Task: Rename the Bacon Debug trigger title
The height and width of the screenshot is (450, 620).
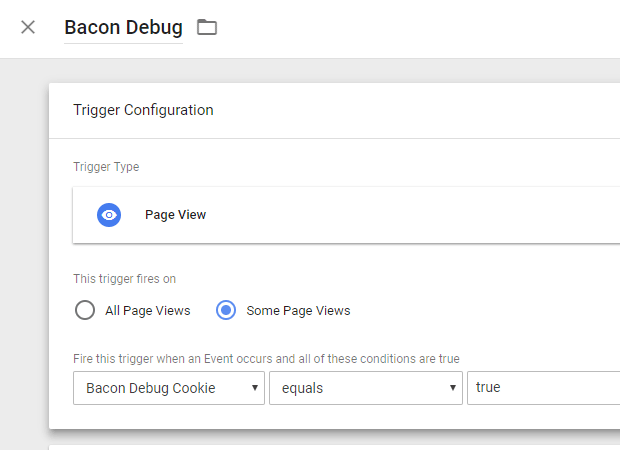Action: pos(123,28)
